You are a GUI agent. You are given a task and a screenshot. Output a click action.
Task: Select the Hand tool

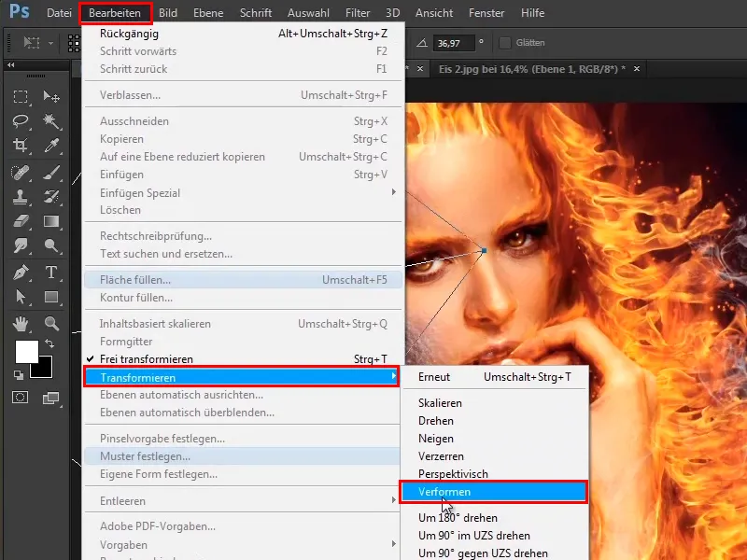21,324
